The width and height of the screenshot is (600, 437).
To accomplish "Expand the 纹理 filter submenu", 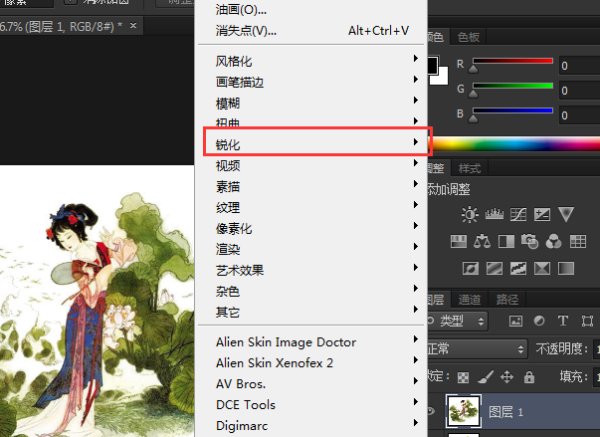I will coord(311,207).
